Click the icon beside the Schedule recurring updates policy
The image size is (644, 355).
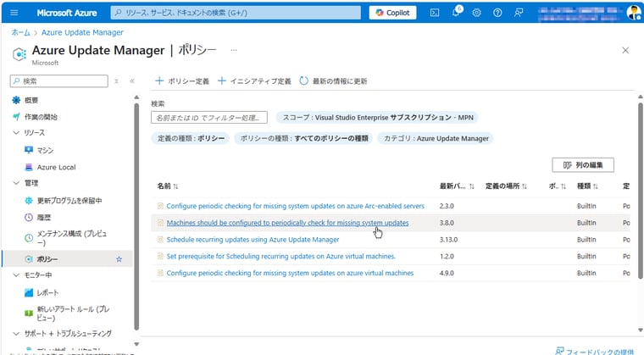[160, 240]
